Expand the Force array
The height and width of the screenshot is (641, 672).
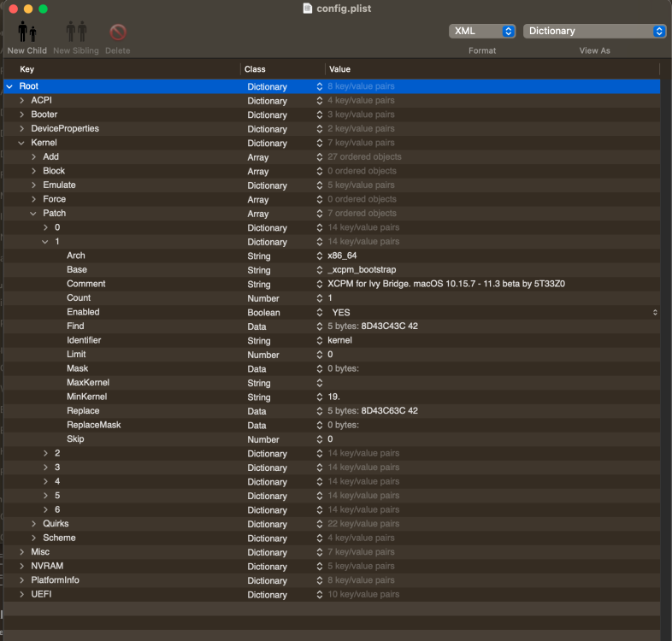(33, 199)
